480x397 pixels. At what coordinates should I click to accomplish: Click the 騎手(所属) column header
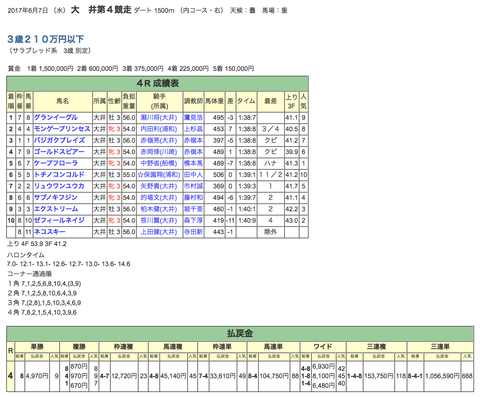point(160,101)
